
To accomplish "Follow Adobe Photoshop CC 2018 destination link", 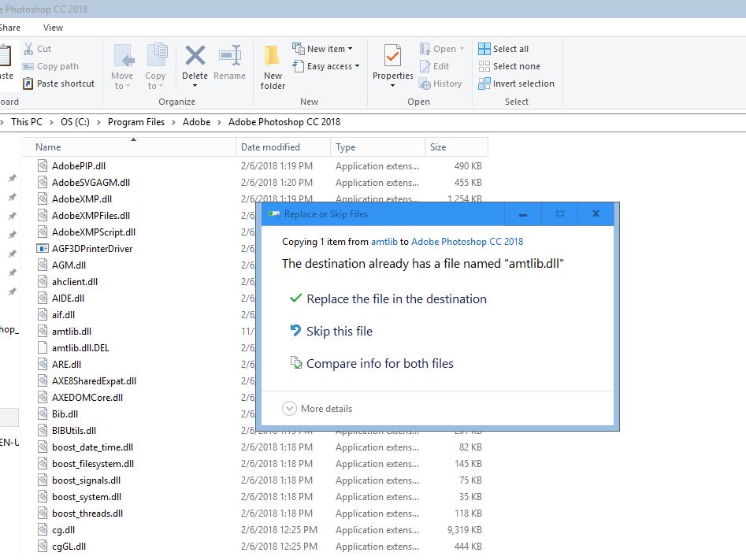I will 466,242.
